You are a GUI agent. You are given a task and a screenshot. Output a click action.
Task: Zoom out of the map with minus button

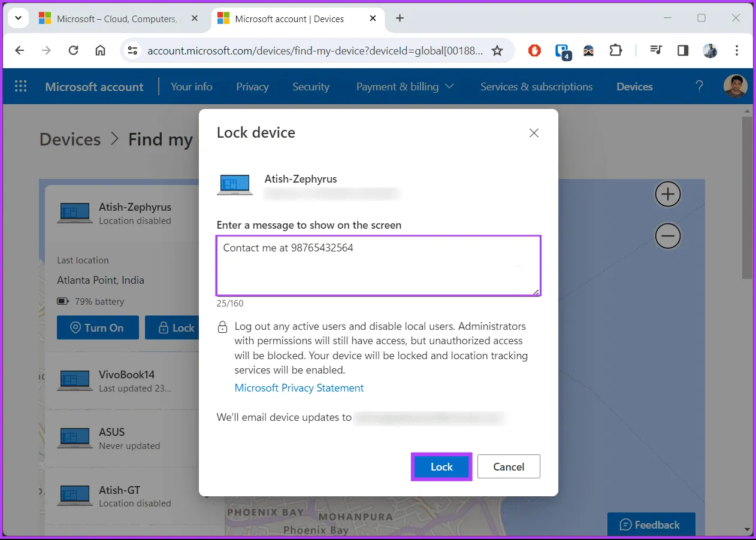coord(667,236)
